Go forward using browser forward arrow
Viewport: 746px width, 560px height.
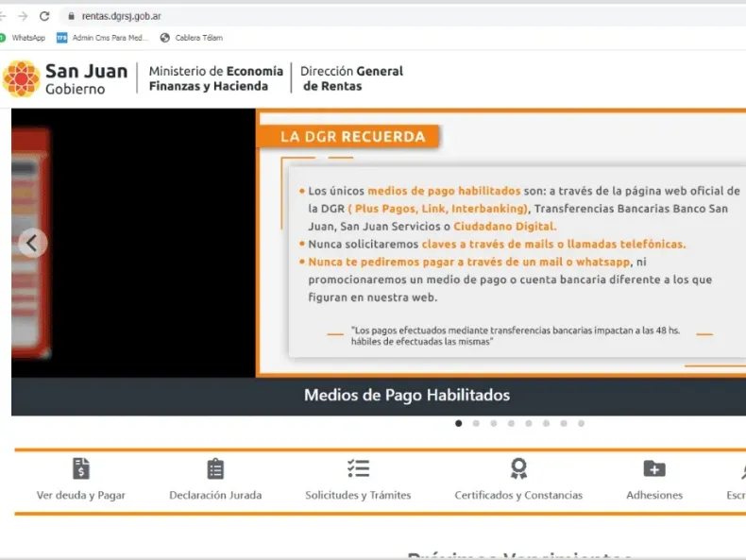(23, 16)
